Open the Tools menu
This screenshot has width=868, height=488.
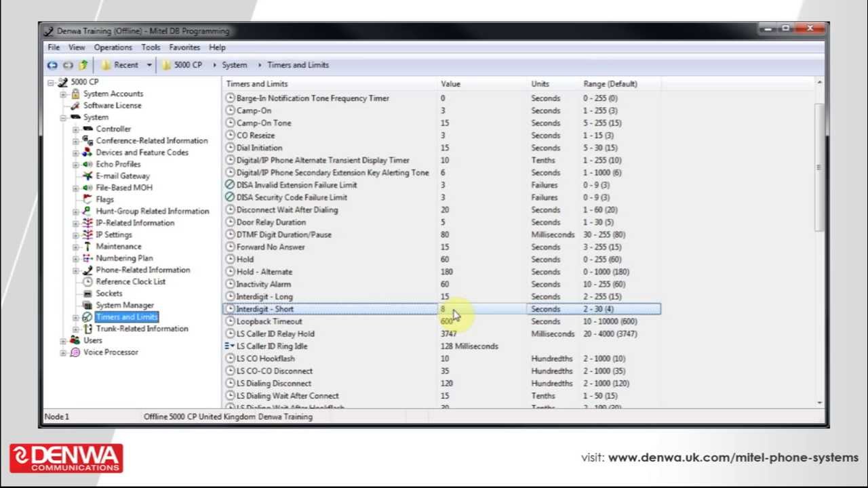pyautogui.click(x=151, y=47)
